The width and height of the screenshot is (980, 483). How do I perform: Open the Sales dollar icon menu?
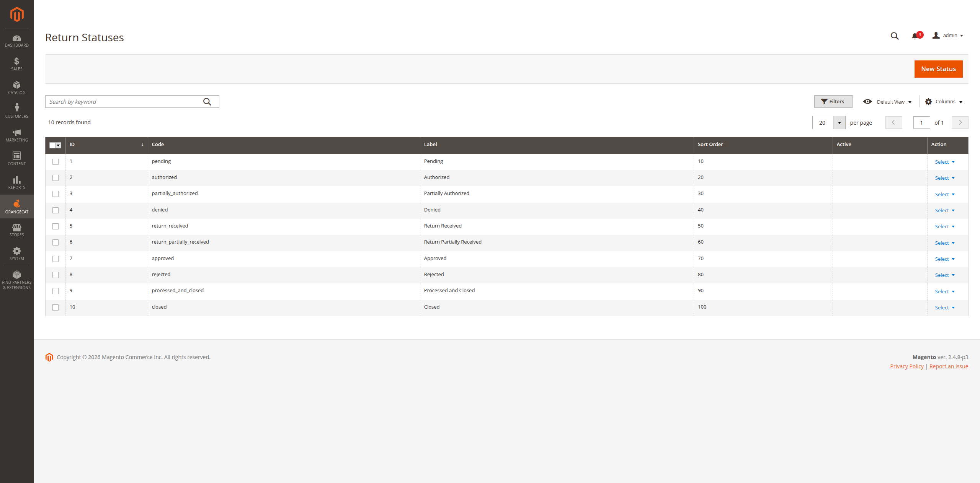(16, 64)
